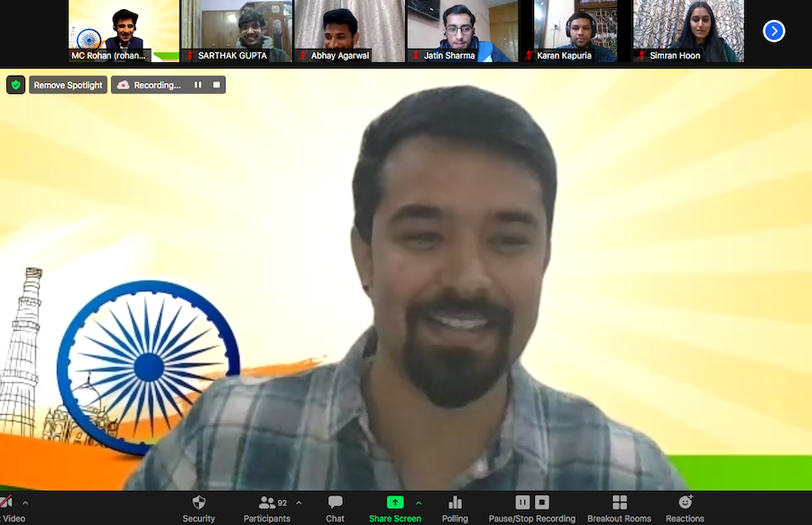Select Simran Hoon's video thumbnail
This screenshot has height=525, width=812.
coord(688,31)
